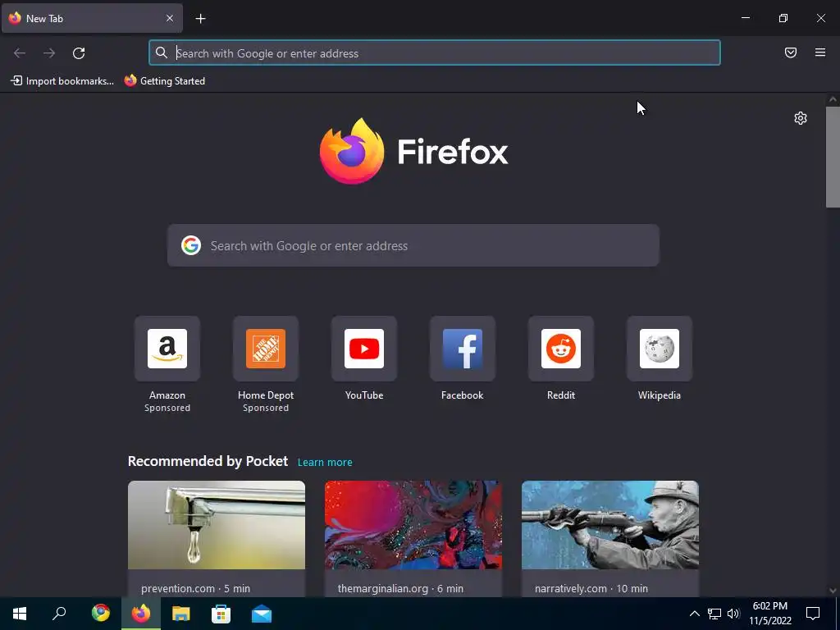
Task: Open the Getting Started bookmark
Action: (164, 81)
